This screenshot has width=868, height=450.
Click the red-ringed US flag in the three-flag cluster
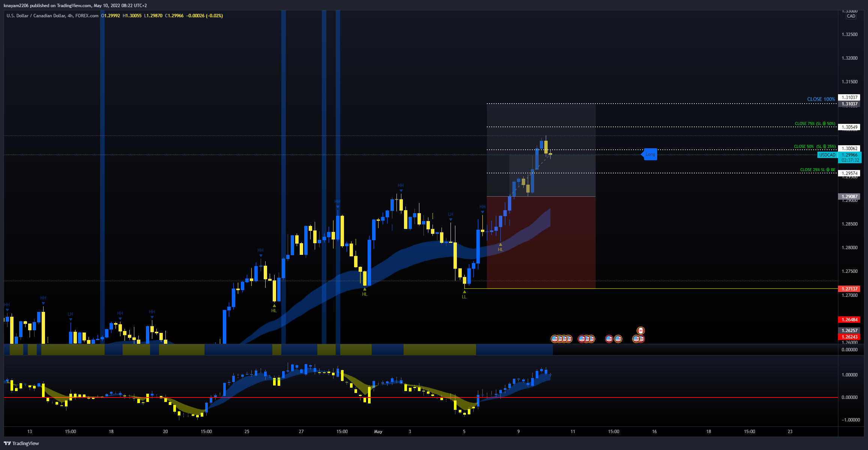coord(582,339)
